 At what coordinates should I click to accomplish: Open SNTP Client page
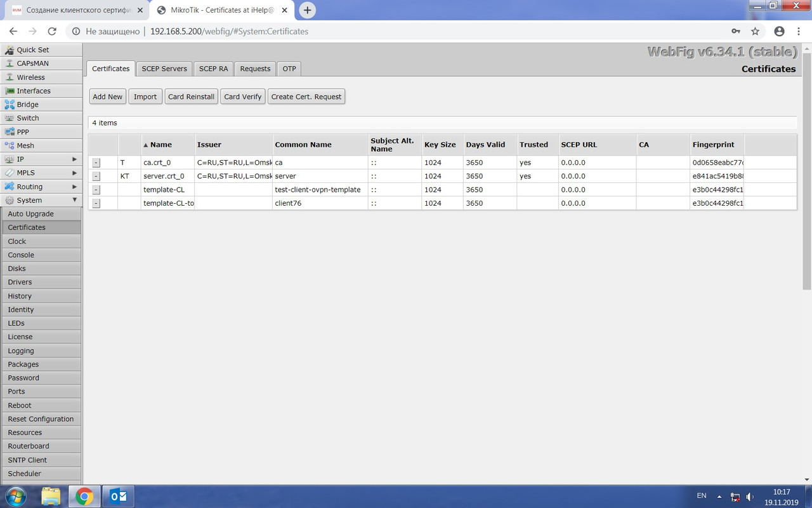pyautogui.click(x=41, y=460)
